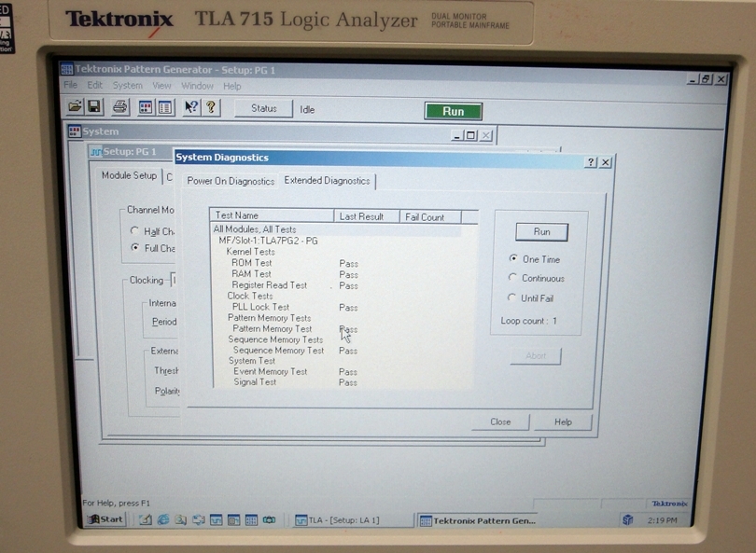Switch to TLA - [Setup: LA 1] taskbar button

click(353, 520)
